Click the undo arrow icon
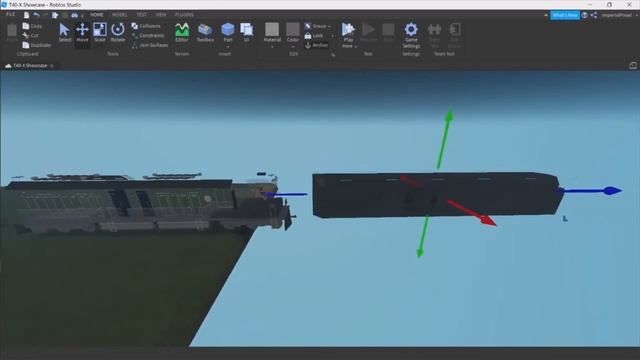640x360 pixels. coord(36,15)
